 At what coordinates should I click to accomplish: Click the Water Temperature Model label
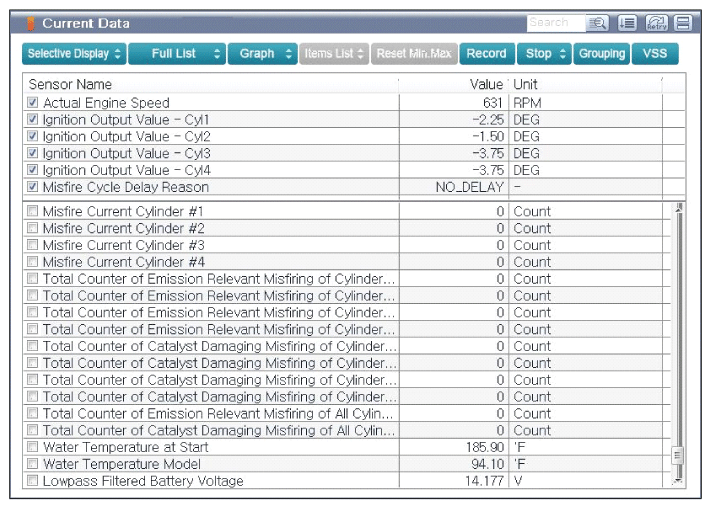122,464
